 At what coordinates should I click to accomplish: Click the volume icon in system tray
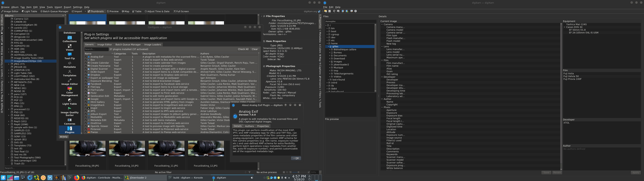pyautogui.click(x=286, y=178)
